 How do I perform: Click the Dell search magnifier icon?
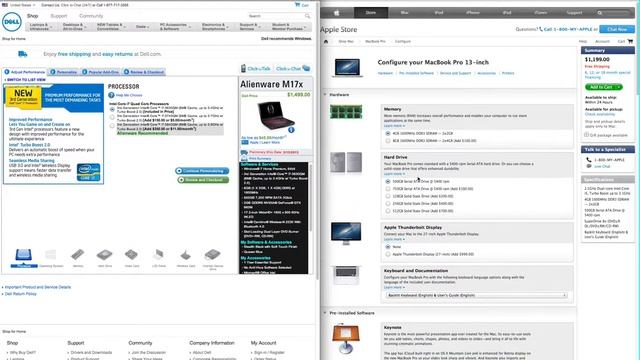307,16
